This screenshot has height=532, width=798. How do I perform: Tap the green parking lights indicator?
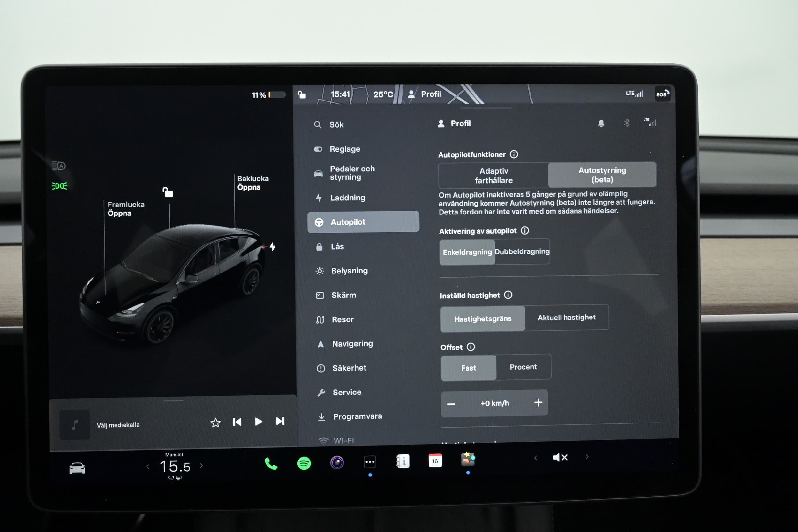59,186
